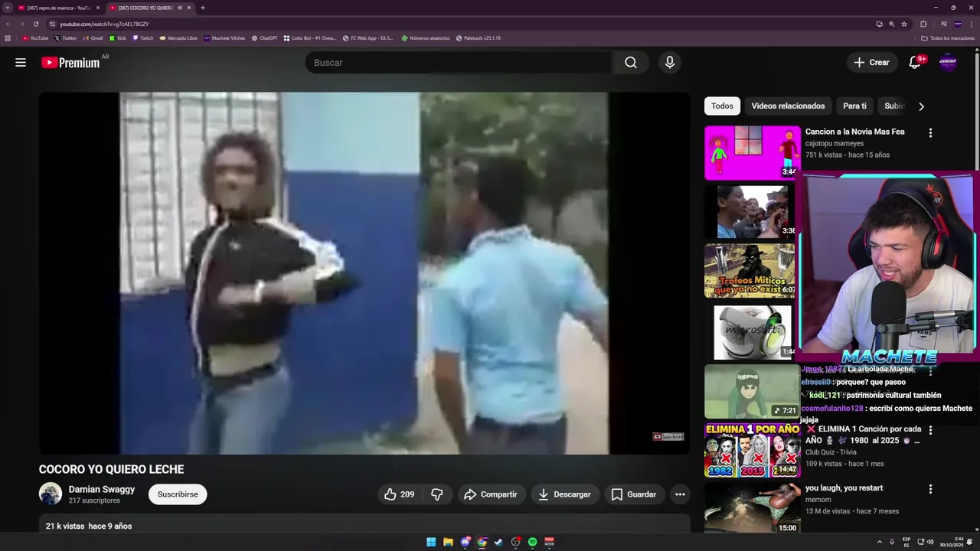Subscribe to Damian Swaggy with Suscribirse
The height and width of the screenshot is (551, 980).
[x=178, y=494]
